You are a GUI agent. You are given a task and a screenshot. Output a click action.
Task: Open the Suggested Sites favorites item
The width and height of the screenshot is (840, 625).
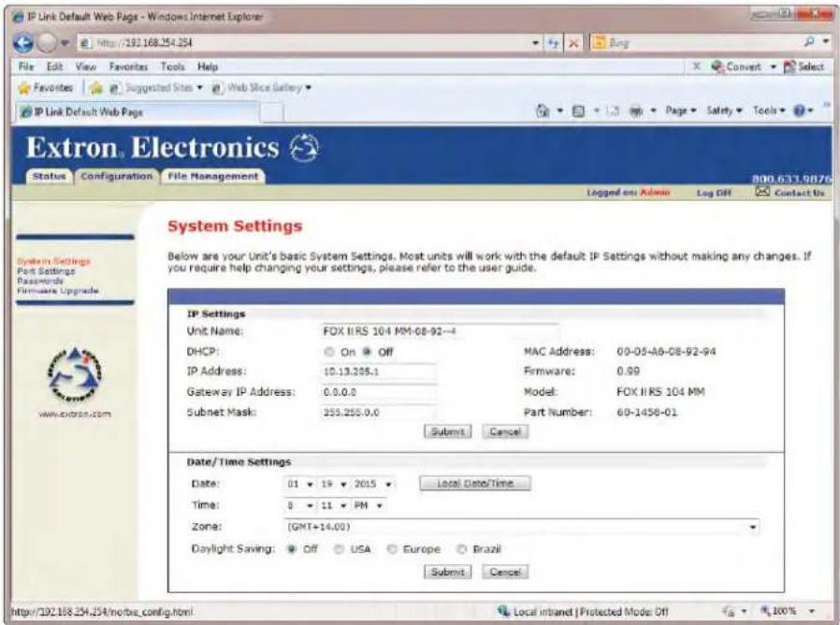pyautogui.click(x=156, y=87)
